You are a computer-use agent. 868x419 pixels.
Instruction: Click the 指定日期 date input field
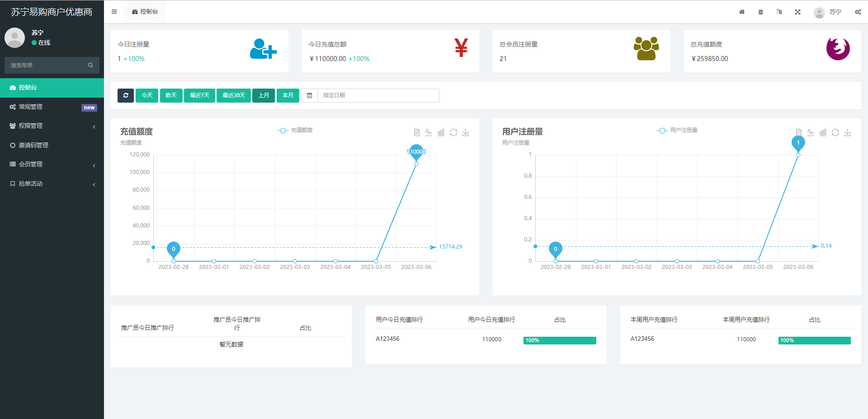tap(378, 95)
